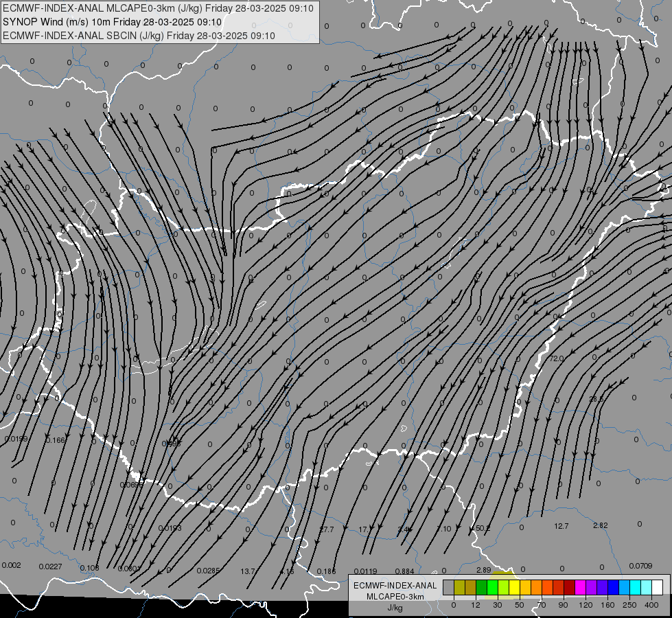This screenshot has height=618, width=672.
Task: Click the map value 0.0199
Action: coord(16,439)
